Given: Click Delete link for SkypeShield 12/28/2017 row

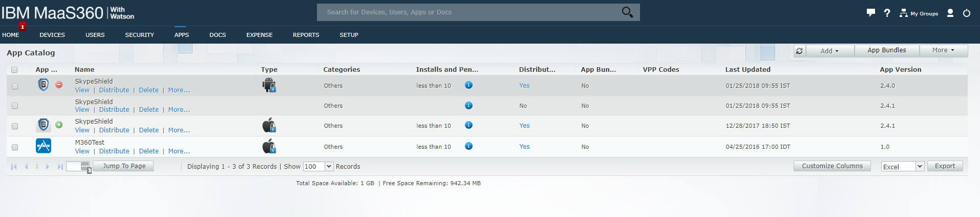Looking at the screenshot, I should pos(148,130).
